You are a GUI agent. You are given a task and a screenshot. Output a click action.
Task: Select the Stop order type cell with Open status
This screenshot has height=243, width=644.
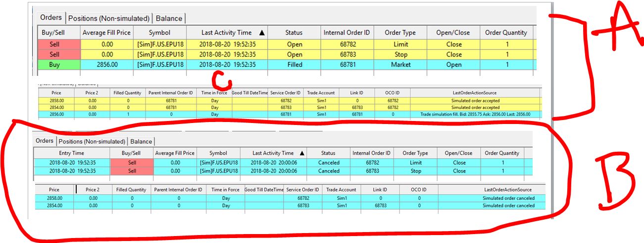tap(400, 55)
